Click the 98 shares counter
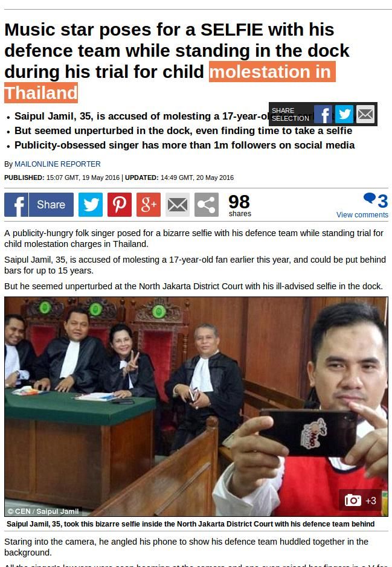 (x=239, y=205)
